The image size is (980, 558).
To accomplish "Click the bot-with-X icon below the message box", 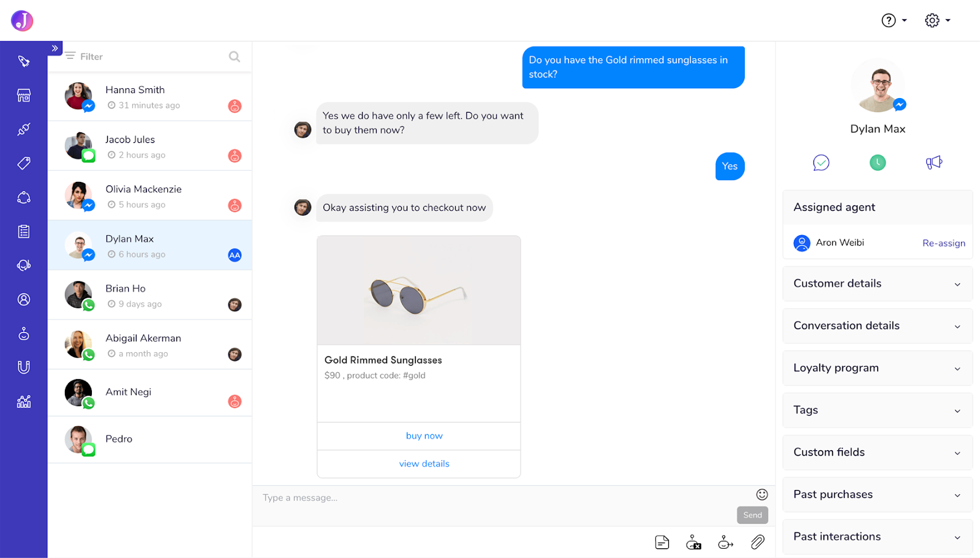I will 693,542.
